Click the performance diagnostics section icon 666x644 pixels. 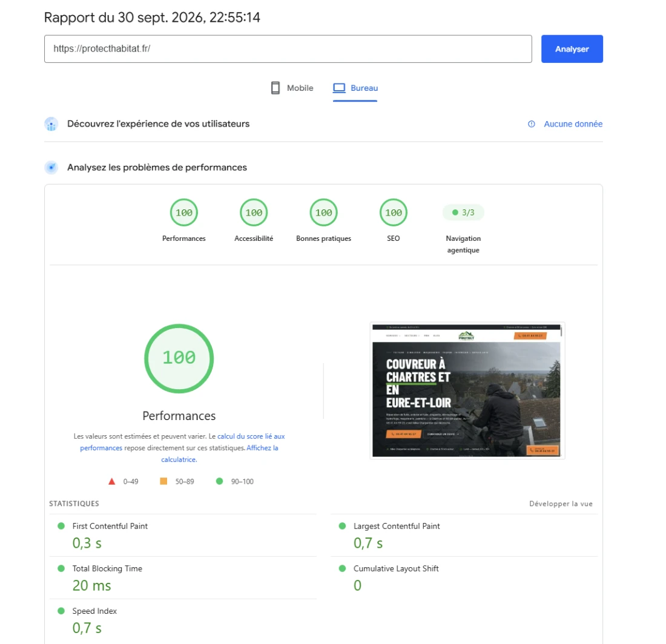(51, 167)
